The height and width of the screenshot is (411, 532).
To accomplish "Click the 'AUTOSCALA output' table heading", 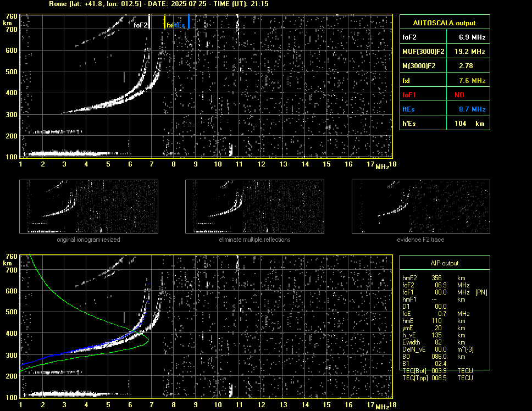I will tap(444, 23).
